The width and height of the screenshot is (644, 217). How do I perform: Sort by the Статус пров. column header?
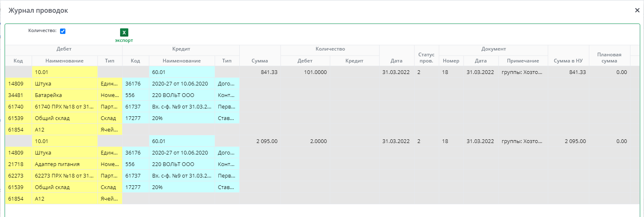(x=426, y=58)
